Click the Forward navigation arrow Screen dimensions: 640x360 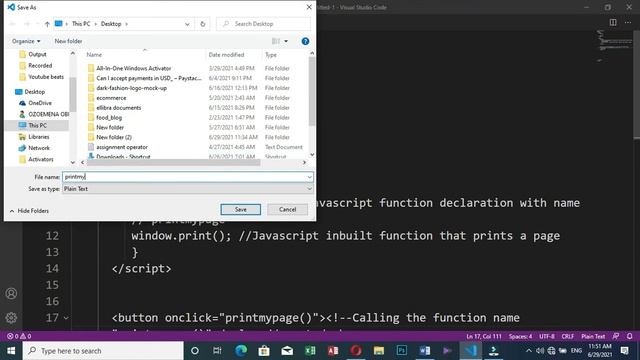pos(27,24)
